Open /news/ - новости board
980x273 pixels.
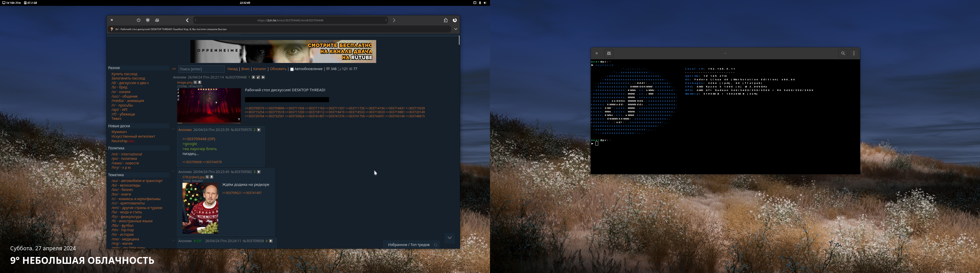pos(125,163)
